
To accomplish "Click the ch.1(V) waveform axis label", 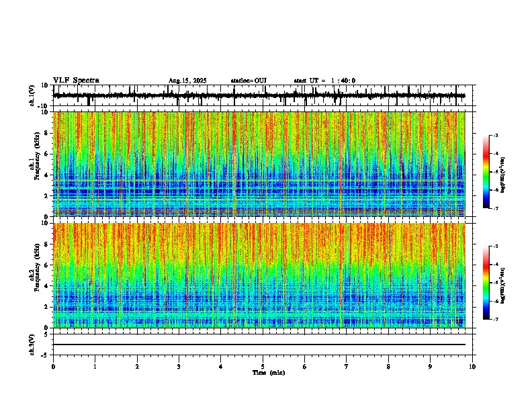I will [x=32, y=95].
